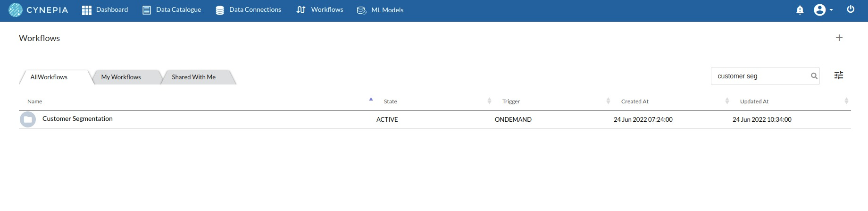Screen dimensions: 868x211
Task: Click the Customer Segmentation folder icon
Action: point(28,119)
